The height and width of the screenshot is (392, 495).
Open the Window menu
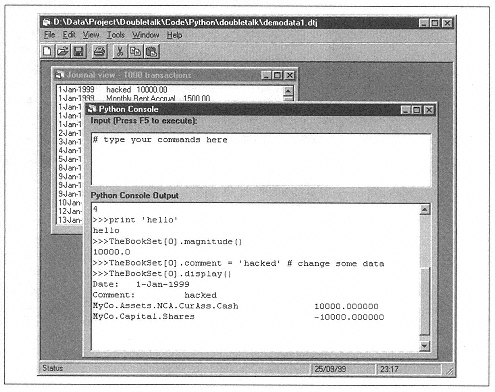[145, 35]
